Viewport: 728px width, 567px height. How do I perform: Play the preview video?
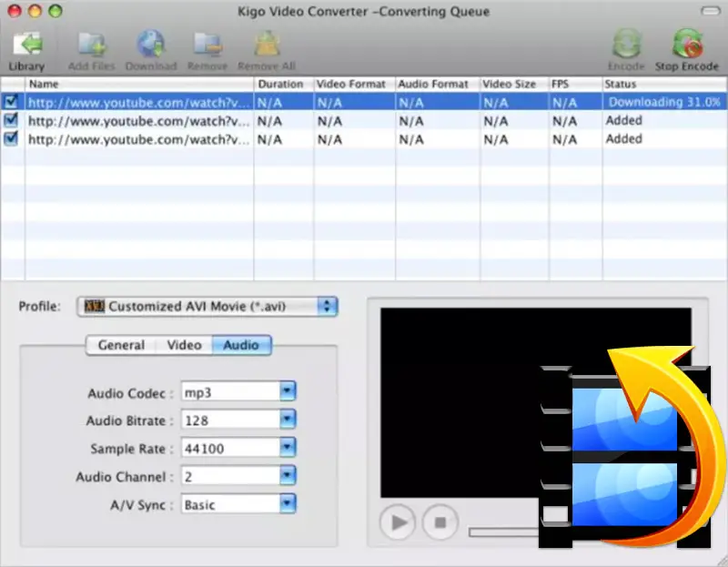[x=398, y=522]
